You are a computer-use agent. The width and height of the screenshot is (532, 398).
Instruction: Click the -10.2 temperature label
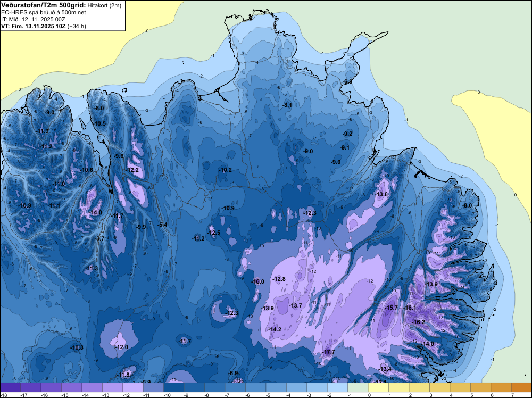coord(225,170)
